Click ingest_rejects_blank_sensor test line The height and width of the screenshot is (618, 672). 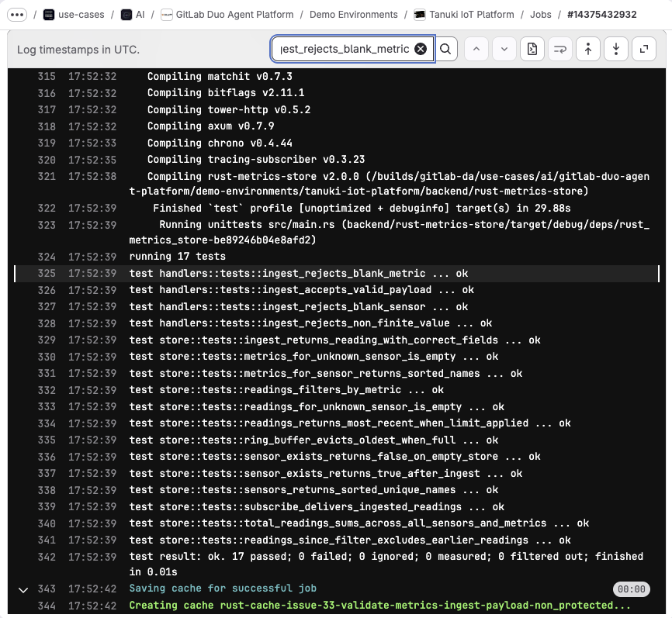click(x=299, y=306)
